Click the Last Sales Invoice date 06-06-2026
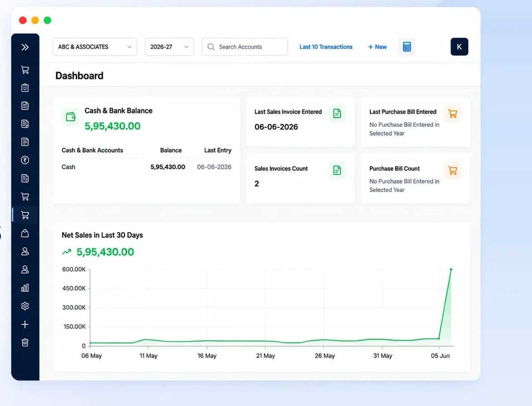This screenshot has height=406, width=532. pos(276,127)
